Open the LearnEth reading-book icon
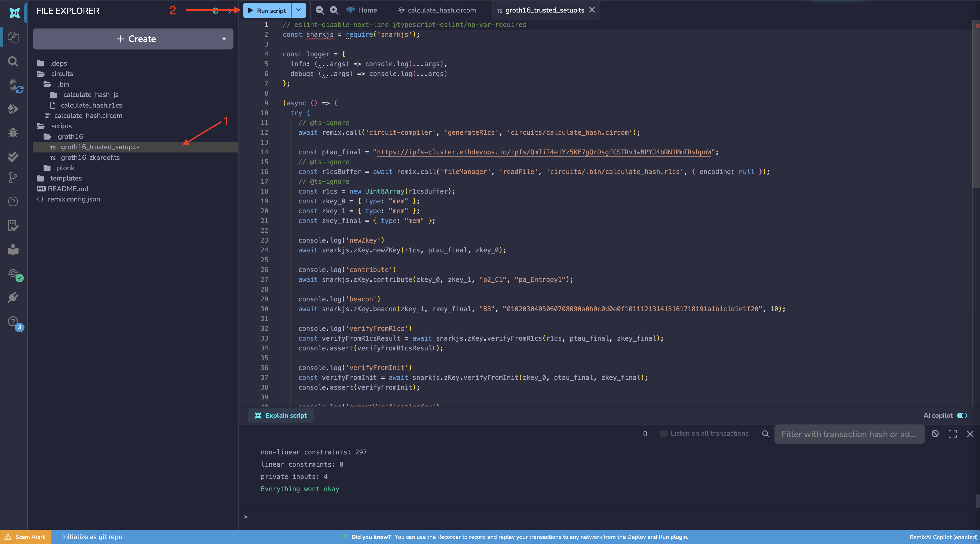Viewport: 980px width, 544px height. click(x=13, y=249)
